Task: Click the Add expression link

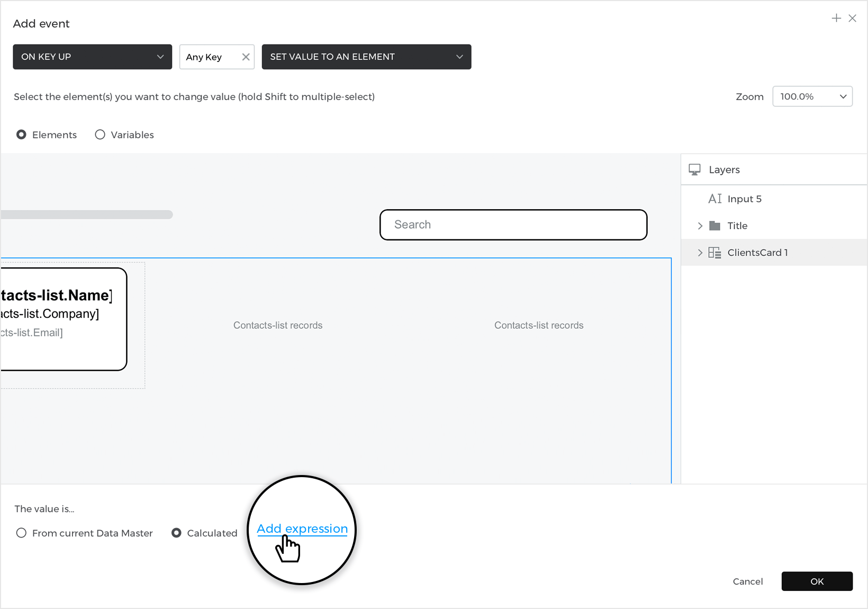Action: coord(302,529)
